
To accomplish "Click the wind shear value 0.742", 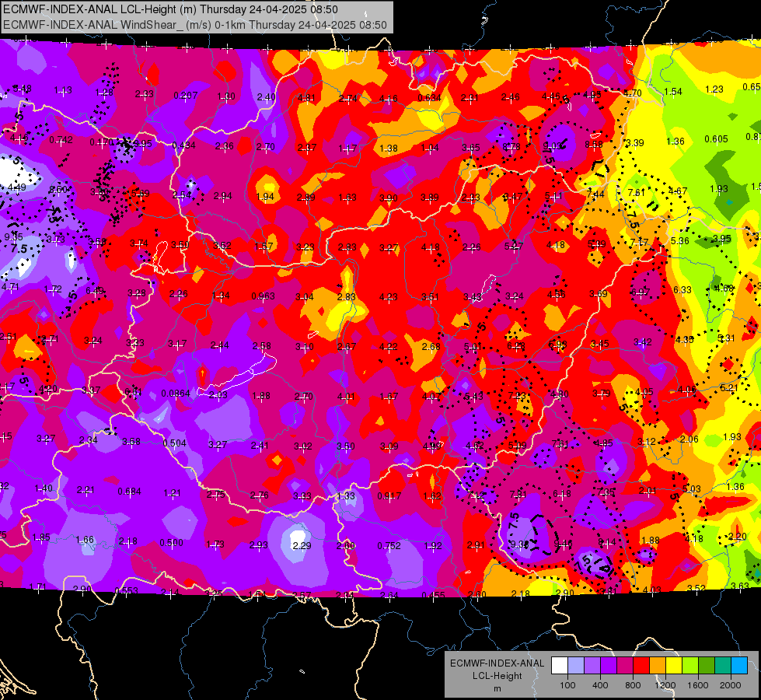I will coord(61,140).
